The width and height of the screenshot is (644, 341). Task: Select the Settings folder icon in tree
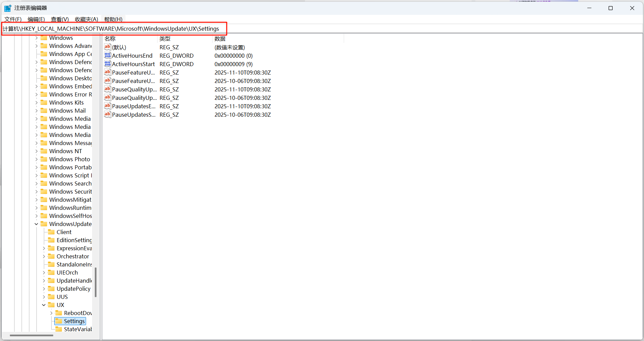click(59, 321)
